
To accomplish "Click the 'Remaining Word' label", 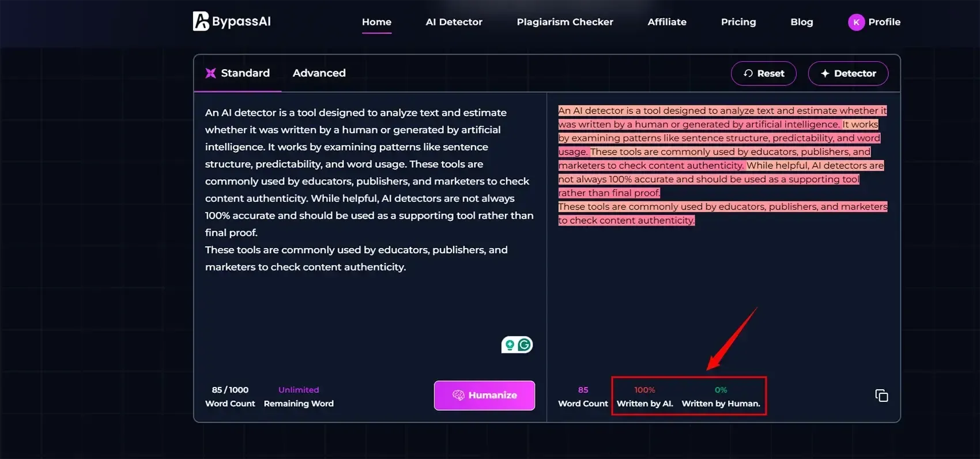I will pyautogui.click(x=299, y=404).
